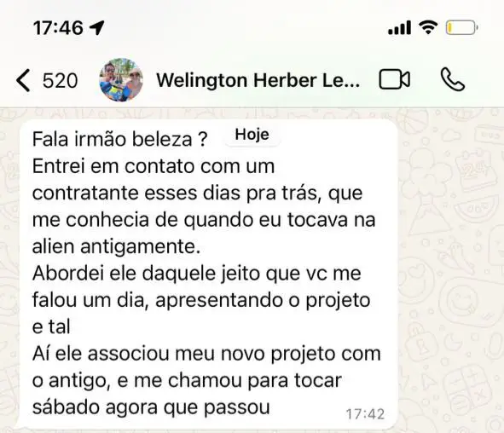Start a video call with Welington
This screenshot has width=504, height=433.
pyautogui.click(x=394, y=79)
